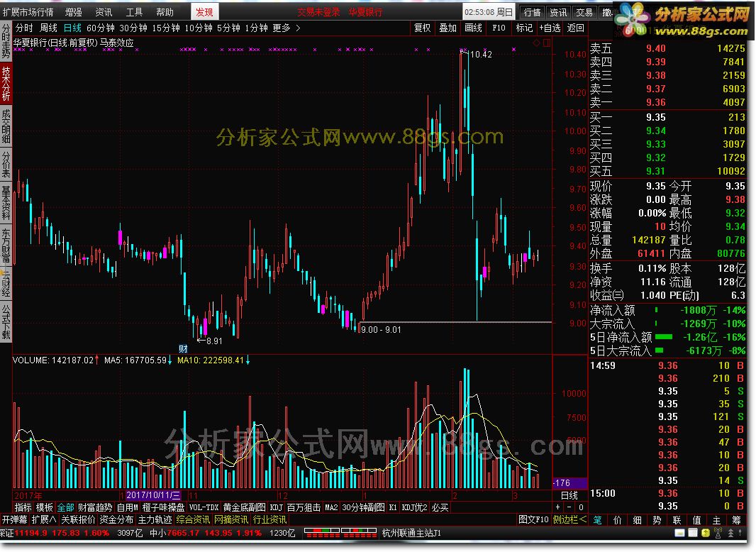Screen dimensions: 756x552
Task: Open the 增强 menu
Action: 73,12
